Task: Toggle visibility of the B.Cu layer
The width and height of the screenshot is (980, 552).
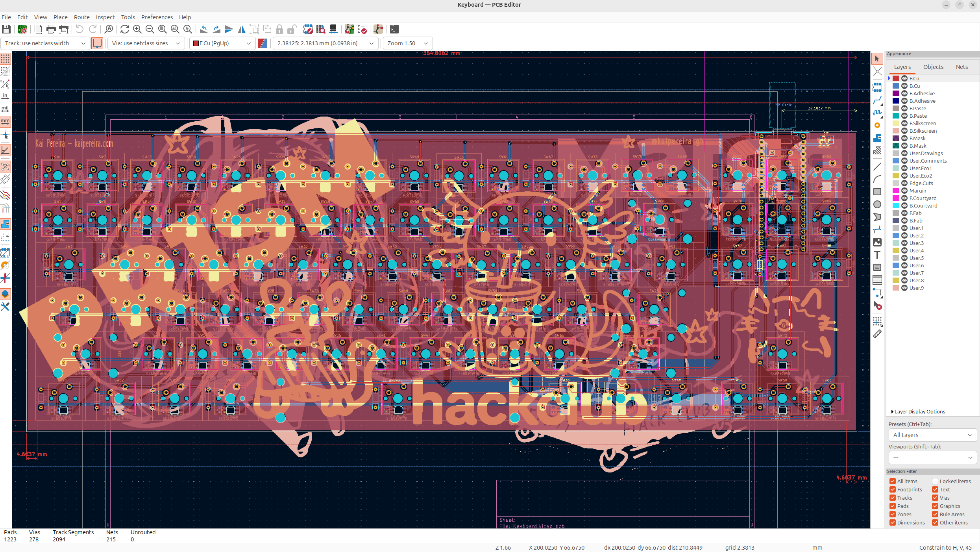Action: (x=904, y=86)
